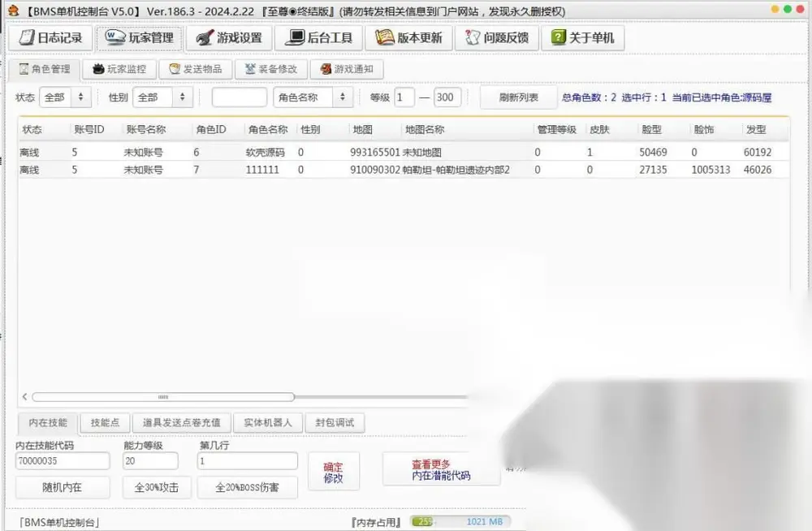Open the 后台工具 section
812x531 pixels.
(x=319, y=38)
